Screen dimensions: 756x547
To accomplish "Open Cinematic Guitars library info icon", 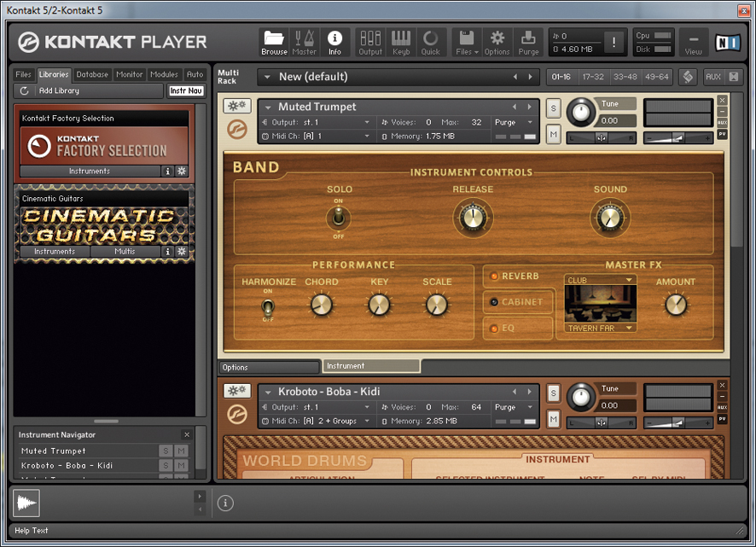I will [167, 251].
